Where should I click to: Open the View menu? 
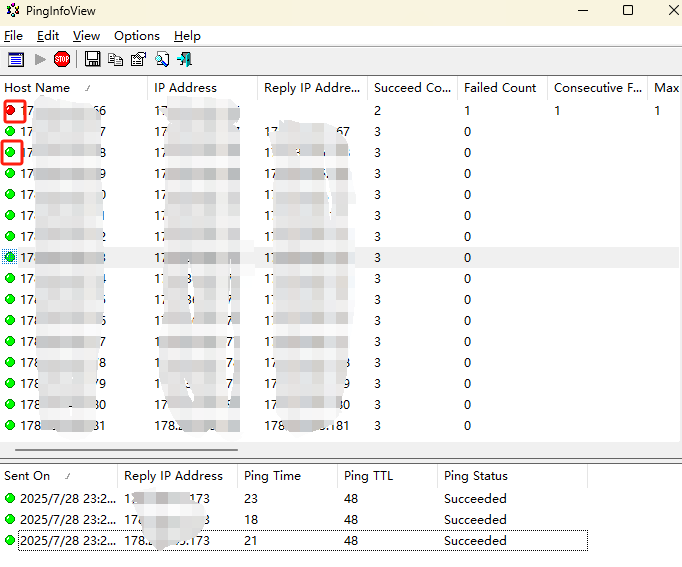(x=86, y=36)
